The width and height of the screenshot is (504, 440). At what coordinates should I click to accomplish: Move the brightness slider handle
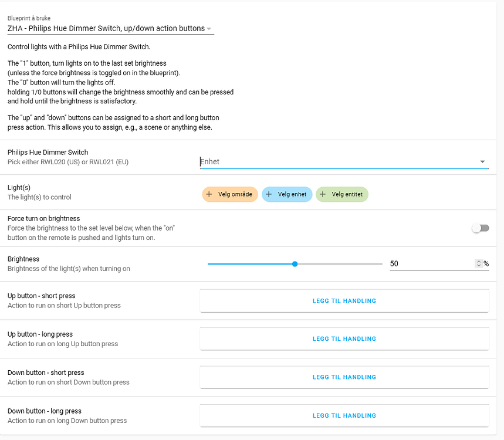(295, 264)
